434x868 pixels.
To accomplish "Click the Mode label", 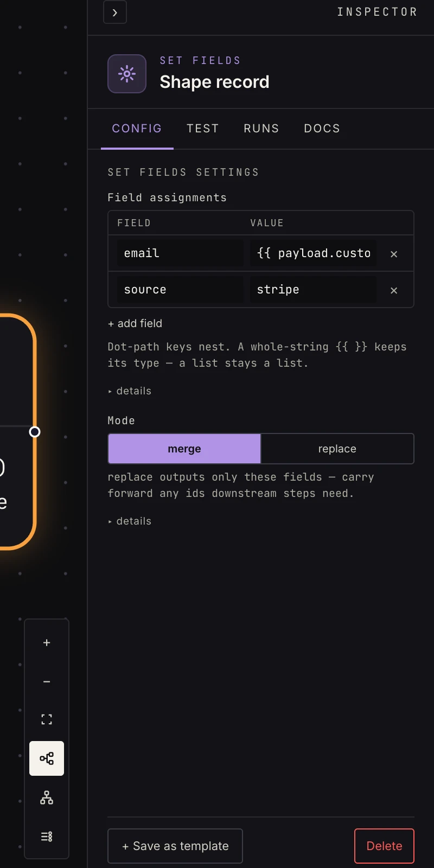I will [x=121, y=420].
